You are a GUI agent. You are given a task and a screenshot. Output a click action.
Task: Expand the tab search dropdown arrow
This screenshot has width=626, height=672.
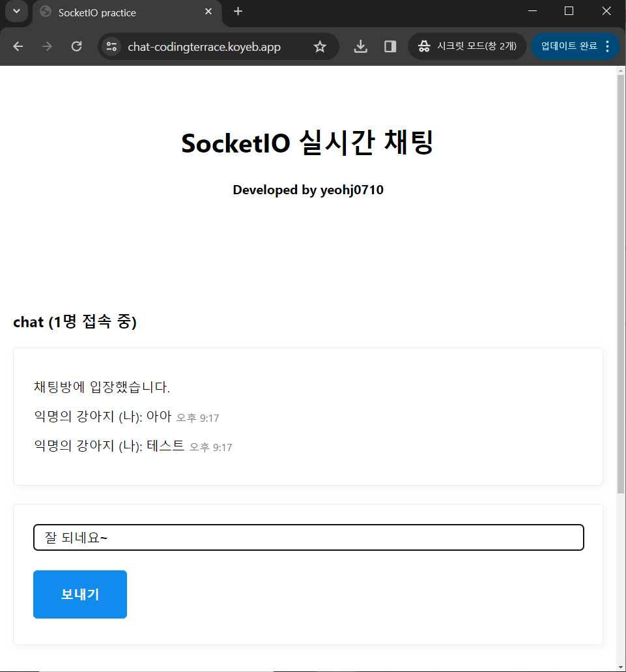(17, 11)
